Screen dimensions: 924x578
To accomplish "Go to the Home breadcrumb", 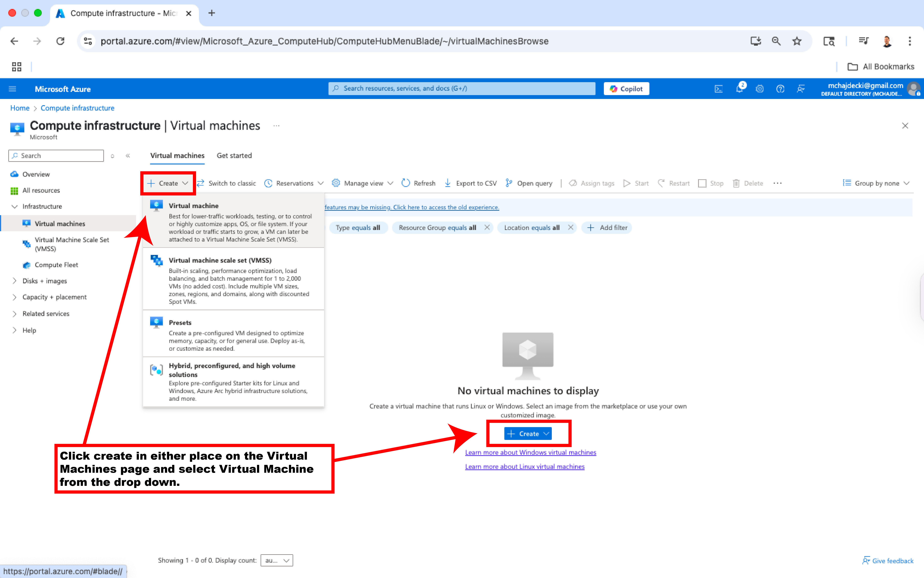I will tap(20, 108).
